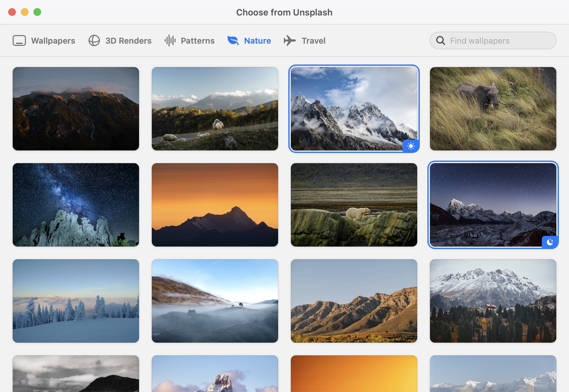Click the search magnifying glass icon
This screenshot has height=392, width=569.
pos(440,40)
